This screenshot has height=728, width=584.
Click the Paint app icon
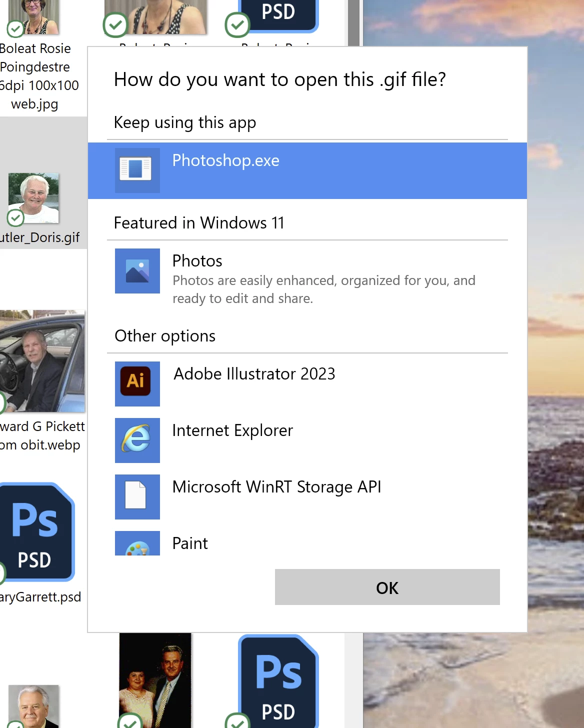pos(137,543)
